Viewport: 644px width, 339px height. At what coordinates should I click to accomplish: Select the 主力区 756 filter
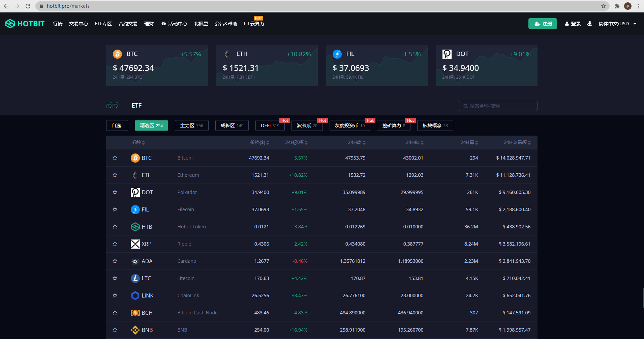coord(191,125)
